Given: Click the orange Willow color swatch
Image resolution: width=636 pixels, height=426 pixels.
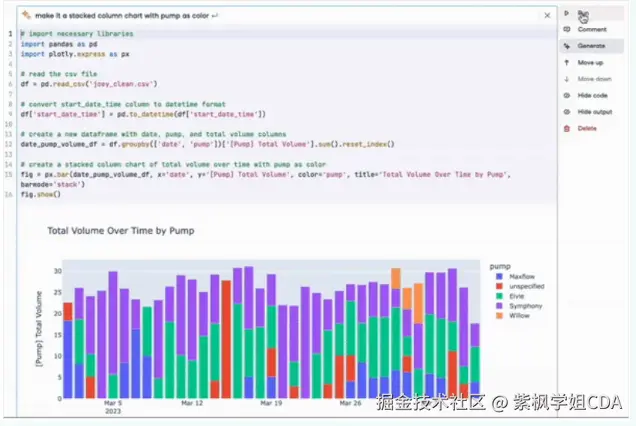Looking at the screenshot, I should pos(499,316).
